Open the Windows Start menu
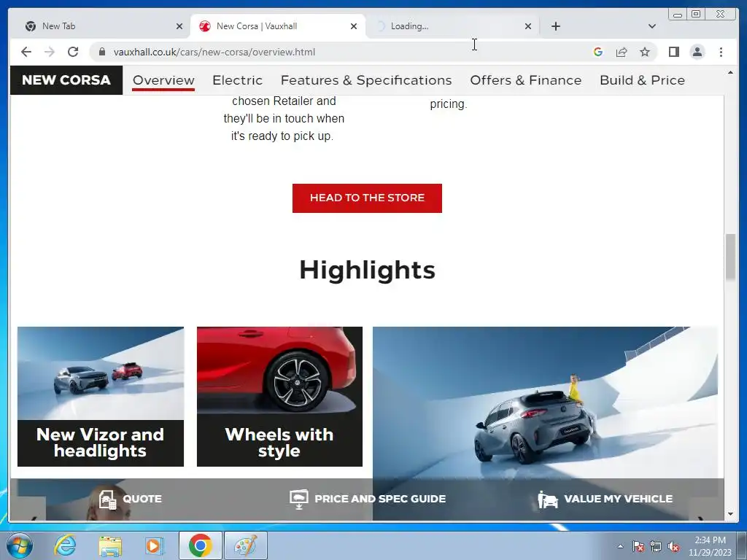This screenshot has width=747, height=560. point(20,545)
